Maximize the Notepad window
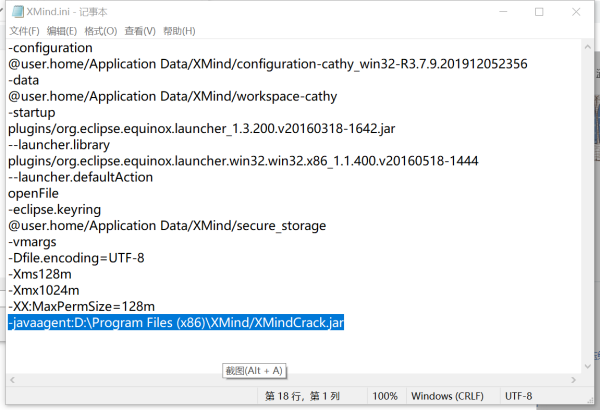This screenshot has width=600, height=410. click(x=539, y=12)
